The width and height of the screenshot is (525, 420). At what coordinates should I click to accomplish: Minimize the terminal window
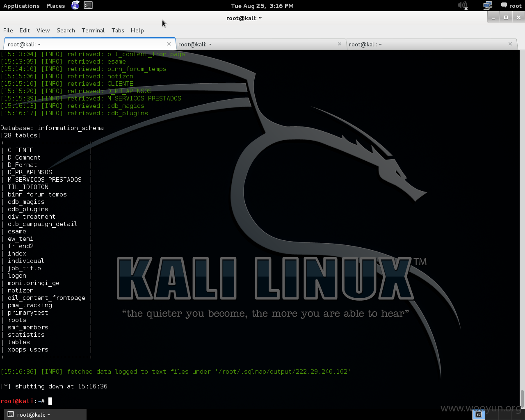click(493, 17)
